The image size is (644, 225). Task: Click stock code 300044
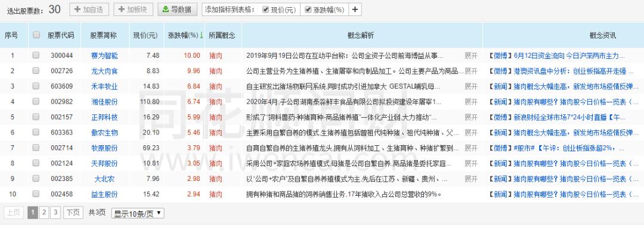pyautogui.click(x=62, y=56)
